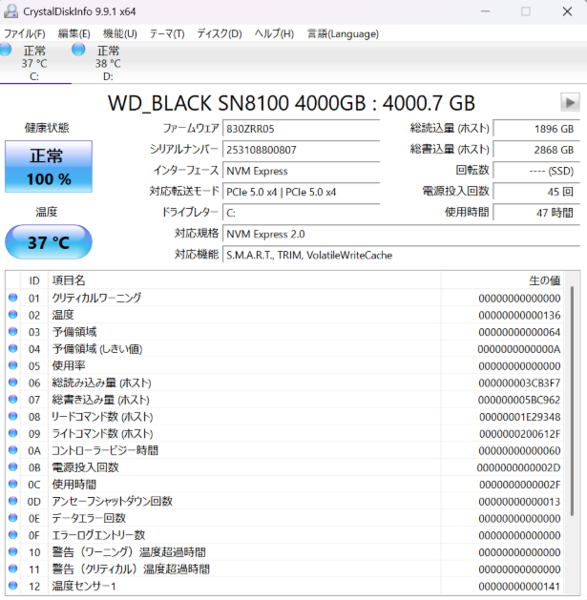Click the ID column header
The height and width of the screenshot is (600, 587).
(x=34, y=280)
